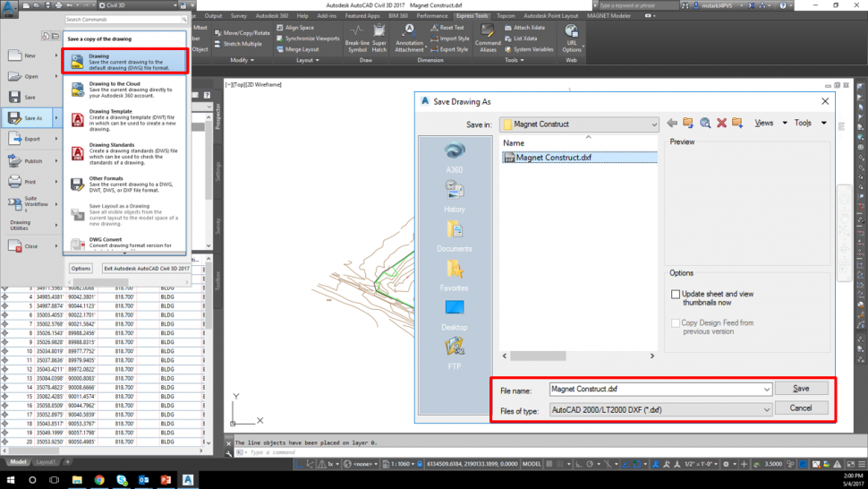Click Break-line Symbol tool in ribbon
This screenshot has height=489, width=868.
point(357,39)
